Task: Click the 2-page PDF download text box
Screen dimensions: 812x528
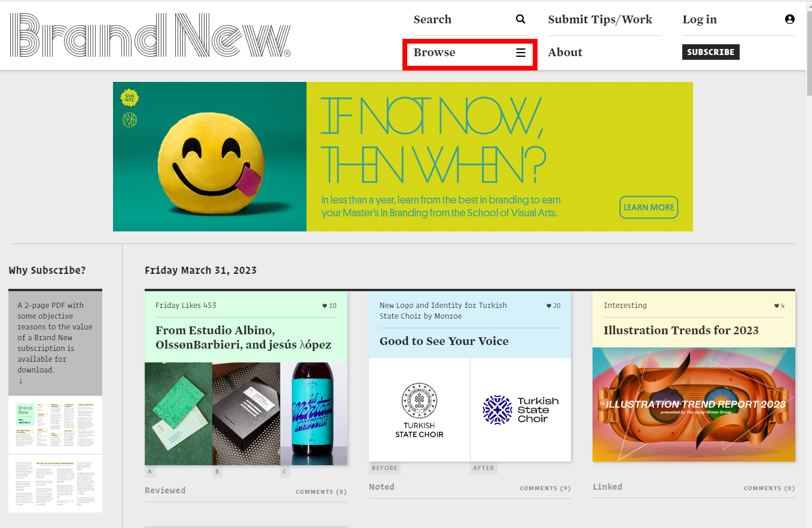Action: tap(55, 343)
